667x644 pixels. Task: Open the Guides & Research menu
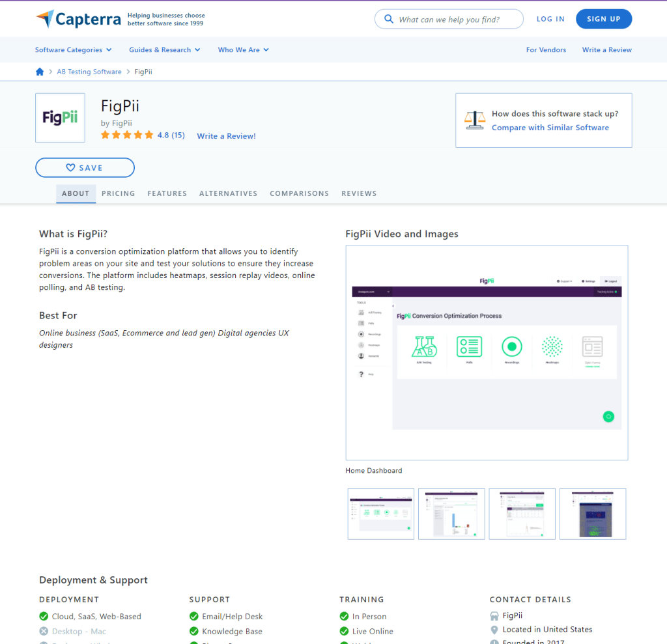coord(164,50)
